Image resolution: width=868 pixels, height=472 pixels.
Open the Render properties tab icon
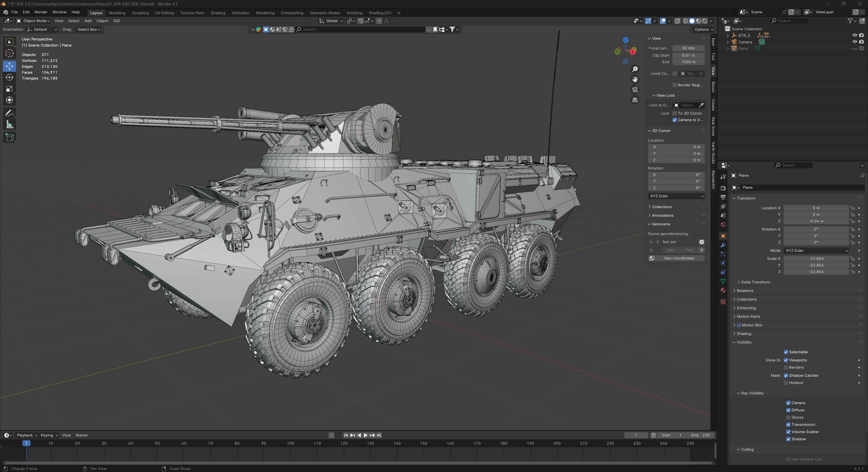(723, 188)
